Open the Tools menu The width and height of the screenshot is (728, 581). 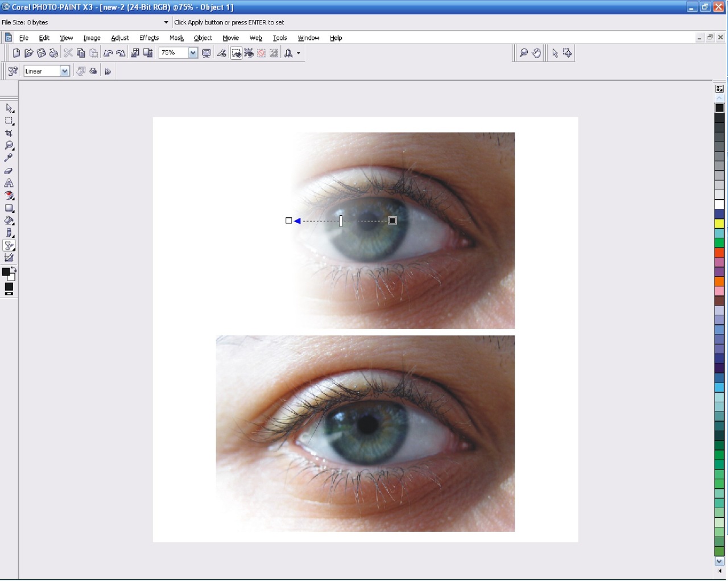280,38
